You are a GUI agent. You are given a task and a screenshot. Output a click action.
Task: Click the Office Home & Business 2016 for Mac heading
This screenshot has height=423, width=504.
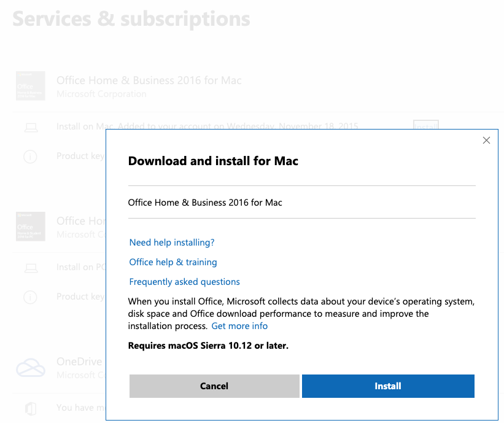tap(149, 80)
